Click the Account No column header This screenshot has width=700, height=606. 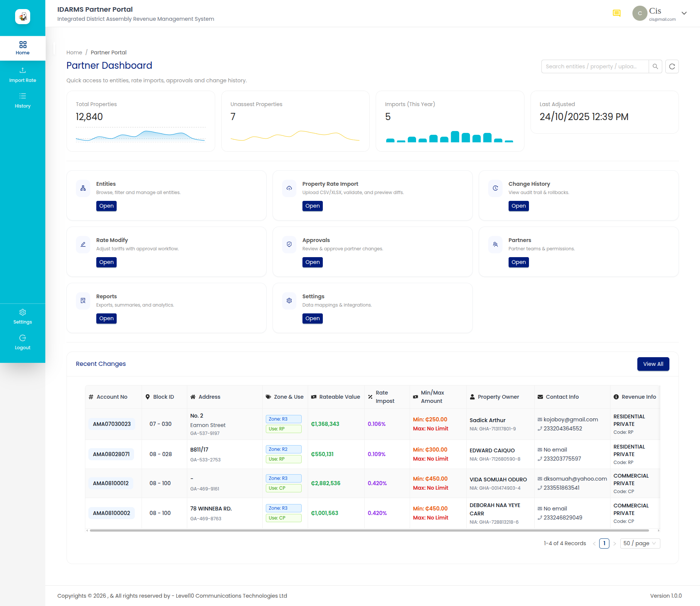(113, 397)
